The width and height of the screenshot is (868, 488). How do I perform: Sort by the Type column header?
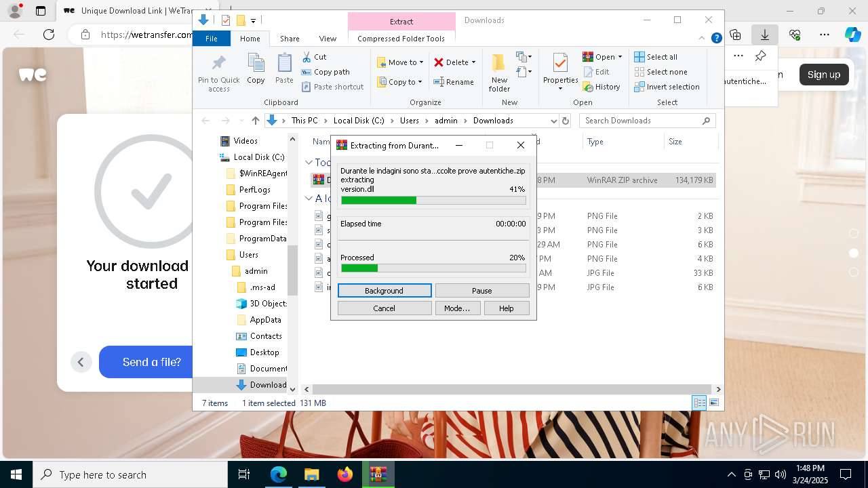pyautogui.click(x=623, y=142)
